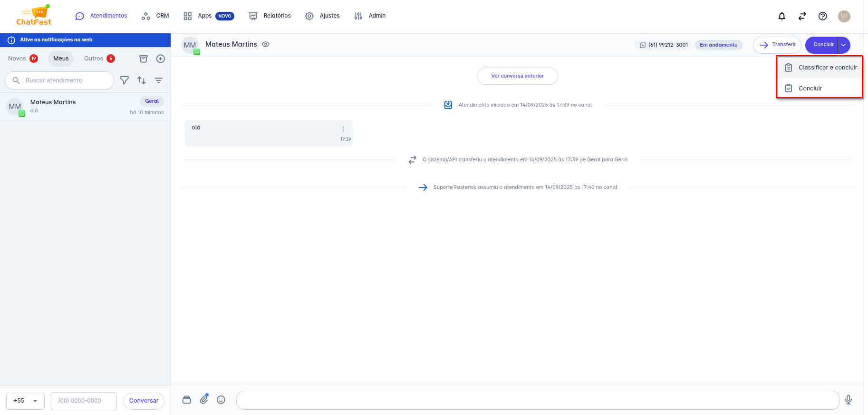The width and height of the screenshot is (868, 415).
Task: Click Ver conversa anterior button
Action: point(517,76)
